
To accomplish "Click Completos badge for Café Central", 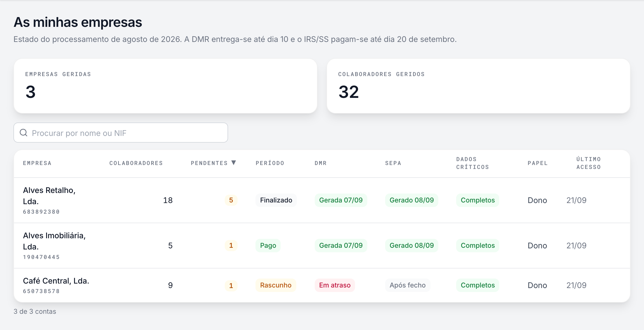I will (x=478, y=285).
